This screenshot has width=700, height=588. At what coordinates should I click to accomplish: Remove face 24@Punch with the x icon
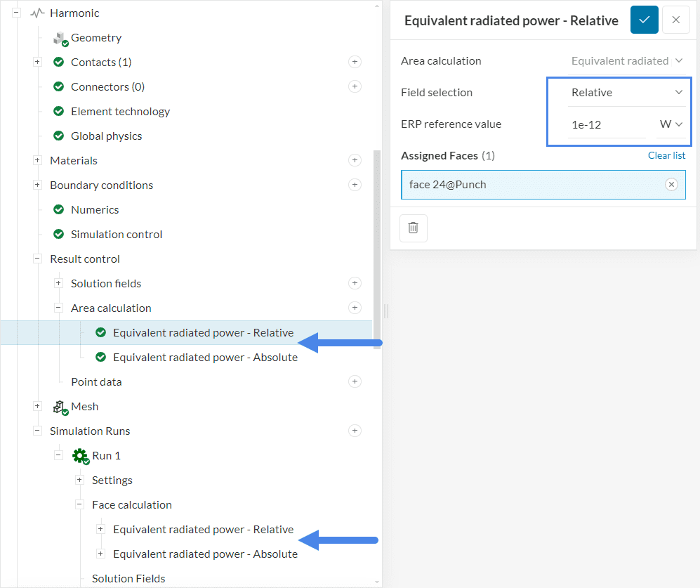671,185
